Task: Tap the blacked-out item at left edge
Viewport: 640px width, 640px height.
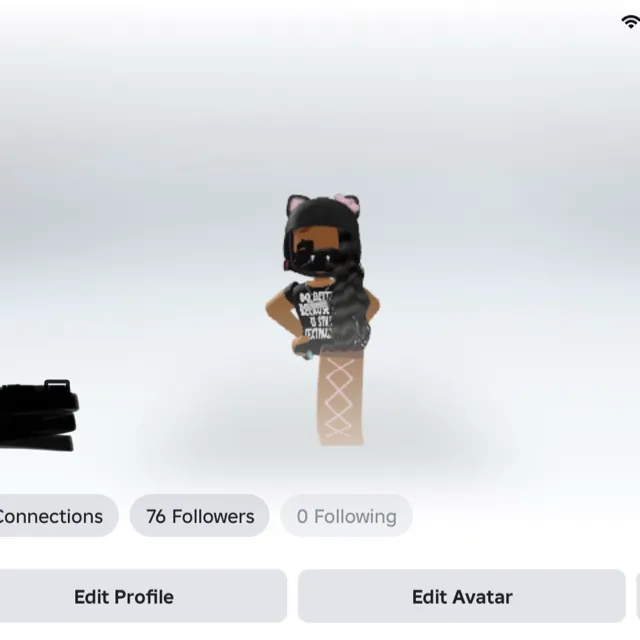Action: [39, 416]
